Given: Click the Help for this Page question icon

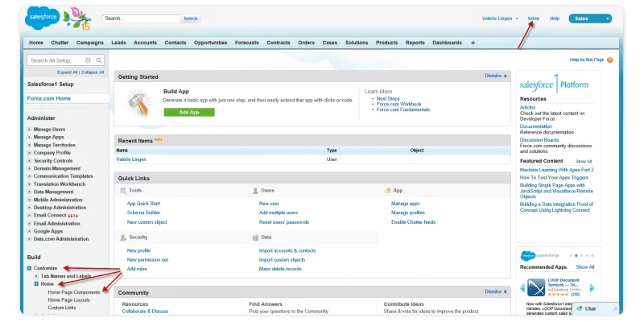Looking at the screenshot, I should [x=609, y=60].
